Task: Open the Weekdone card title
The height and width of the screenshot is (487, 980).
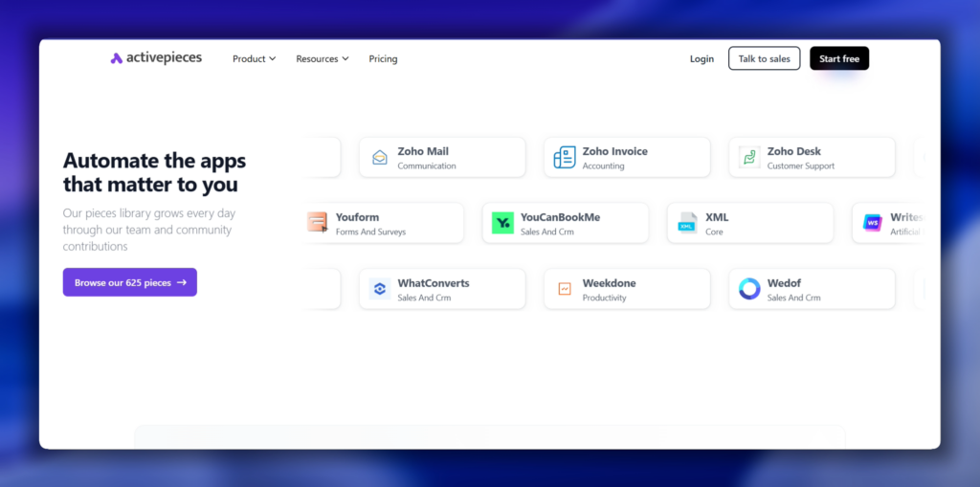Action: (x=610, y=283)
